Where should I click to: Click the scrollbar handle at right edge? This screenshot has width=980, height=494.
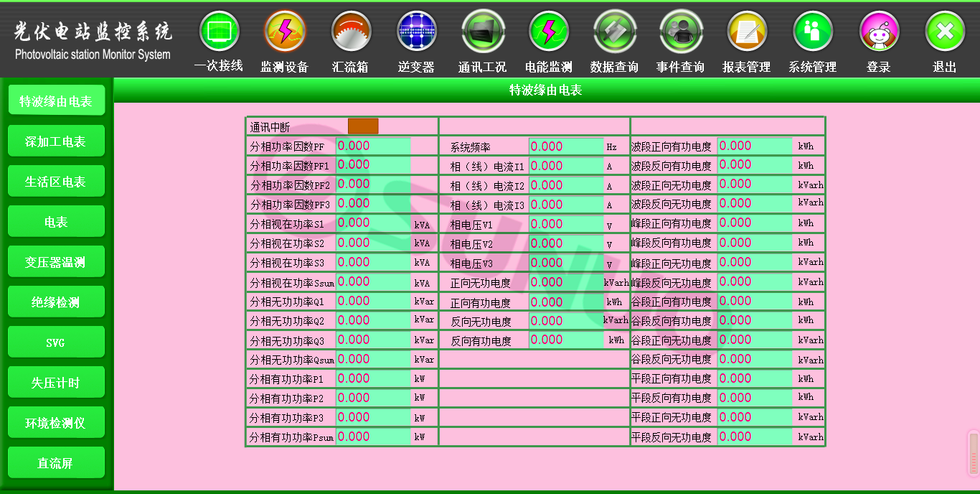click(973, 453)
